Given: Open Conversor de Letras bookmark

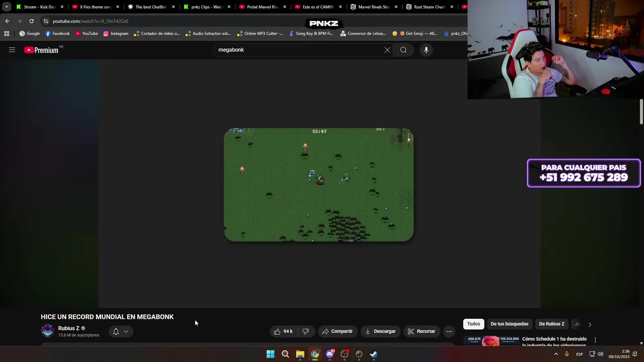Looking at the screenshot, I should pos(363,34).
